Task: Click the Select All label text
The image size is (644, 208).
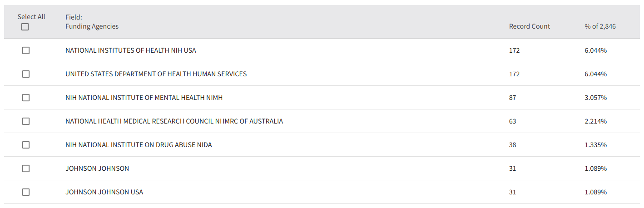Action: click(31, 17)
